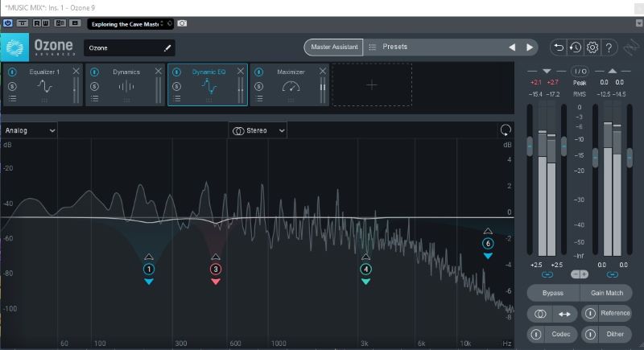This screenshot has height=350, width=644.
Task: Select the Maximizer module tab
Action: click(291, 84)
